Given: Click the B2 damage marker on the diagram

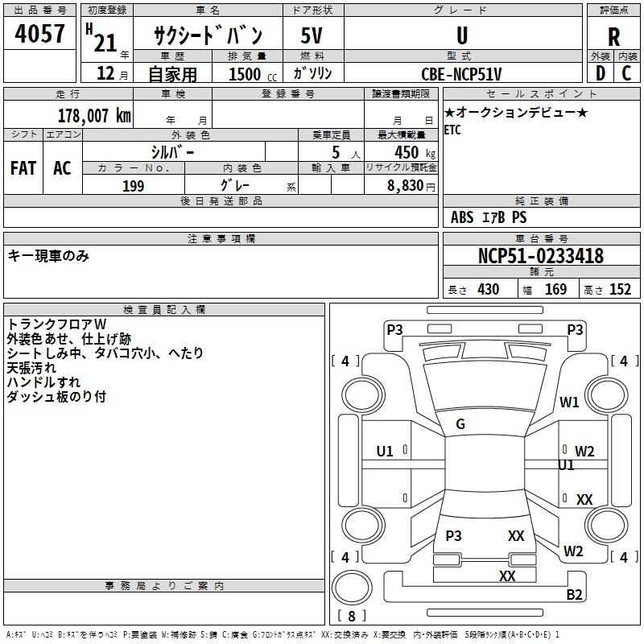Looking at the screenshot, I should 574,595.
